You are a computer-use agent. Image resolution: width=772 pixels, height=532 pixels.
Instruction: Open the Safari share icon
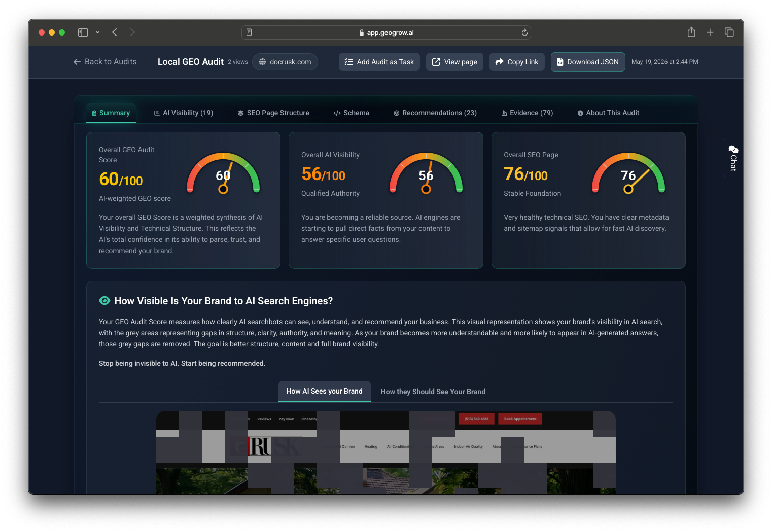[691, 32]
